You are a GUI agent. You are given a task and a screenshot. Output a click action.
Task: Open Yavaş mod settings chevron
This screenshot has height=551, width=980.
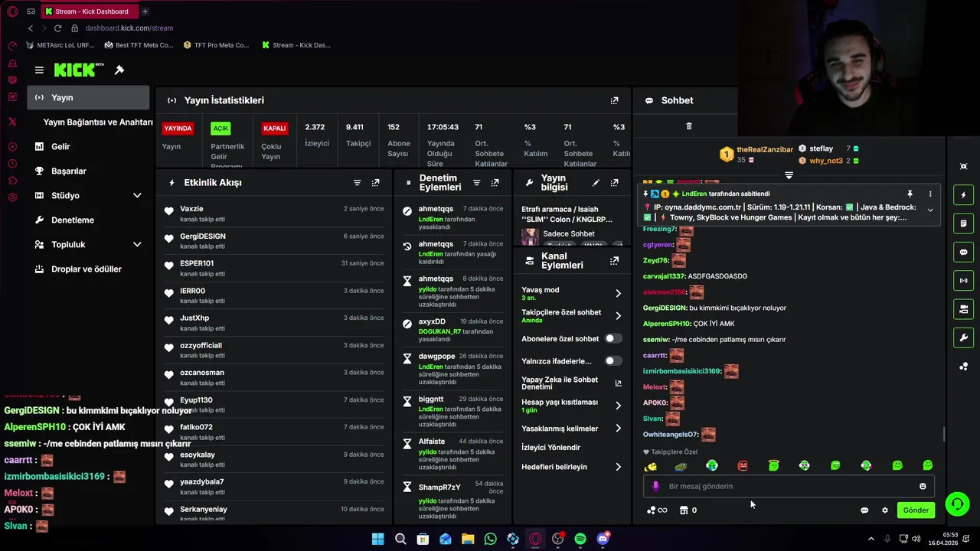618,293
